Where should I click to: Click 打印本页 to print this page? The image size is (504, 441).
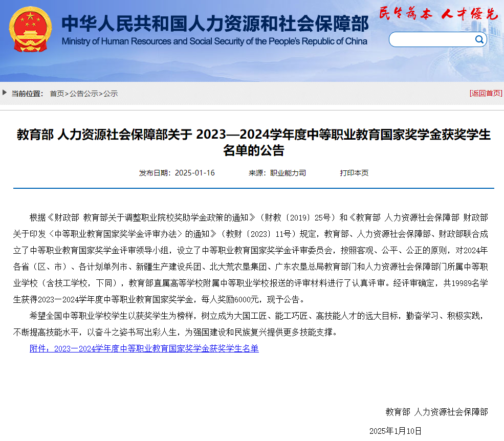pos(354,172)
